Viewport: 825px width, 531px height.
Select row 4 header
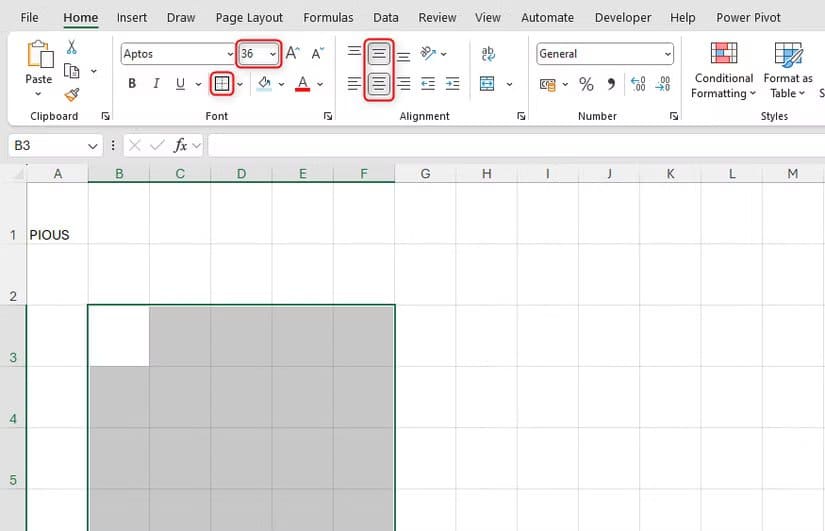(x=13, y=397)
